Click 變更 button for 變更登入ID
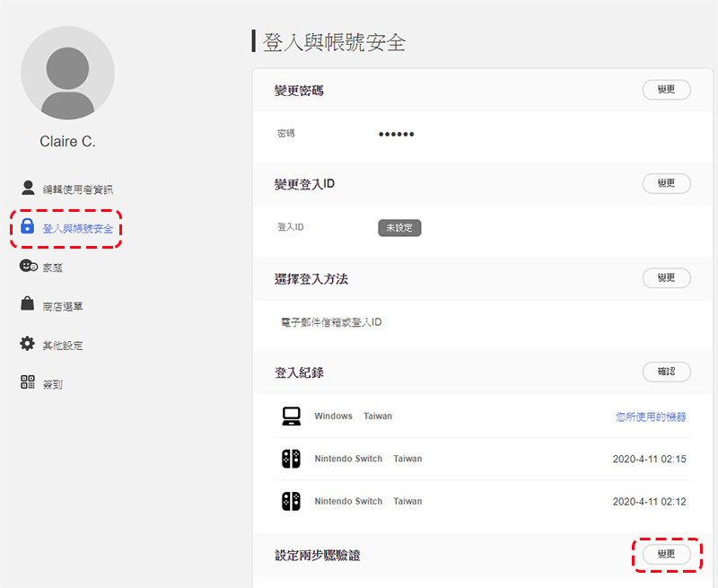The image size is (718, 588). point(666,183)
